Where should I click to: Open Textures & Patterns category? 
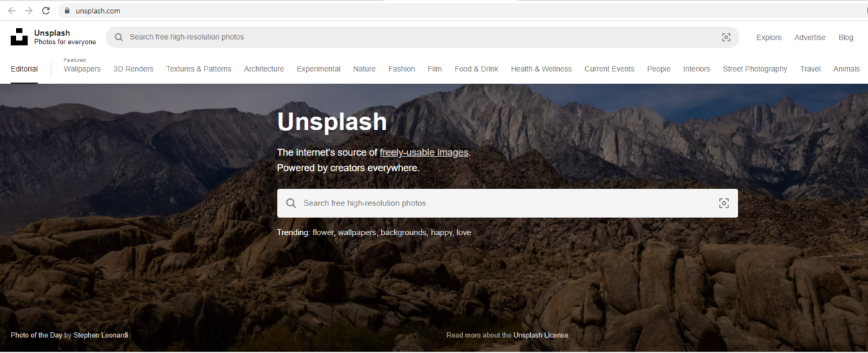199,69
